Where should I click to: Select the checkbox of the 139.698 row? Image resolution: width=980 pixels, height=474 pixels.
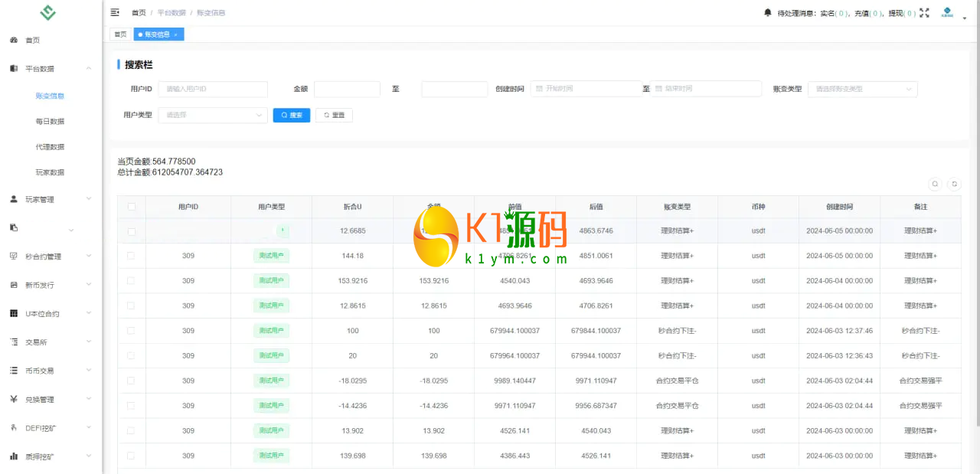132,456
